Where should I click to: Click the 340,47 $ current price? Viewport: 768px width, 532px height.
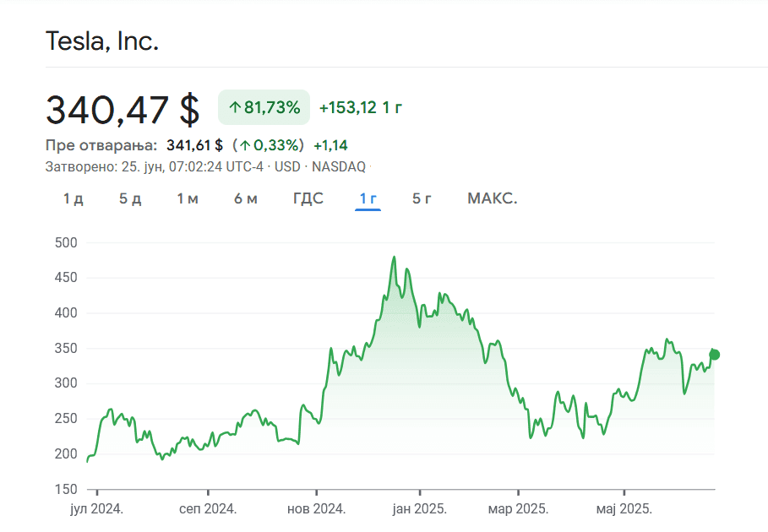click(x=123, y=110)
